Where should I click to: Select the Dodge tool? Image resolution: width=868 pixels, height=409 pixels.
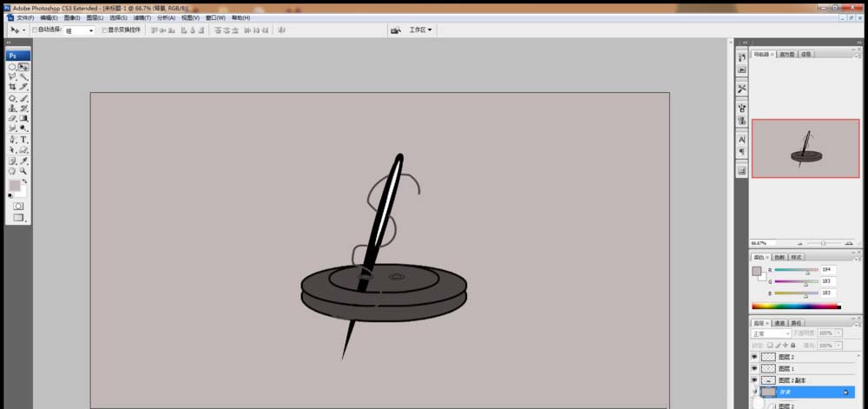[23, 128]
